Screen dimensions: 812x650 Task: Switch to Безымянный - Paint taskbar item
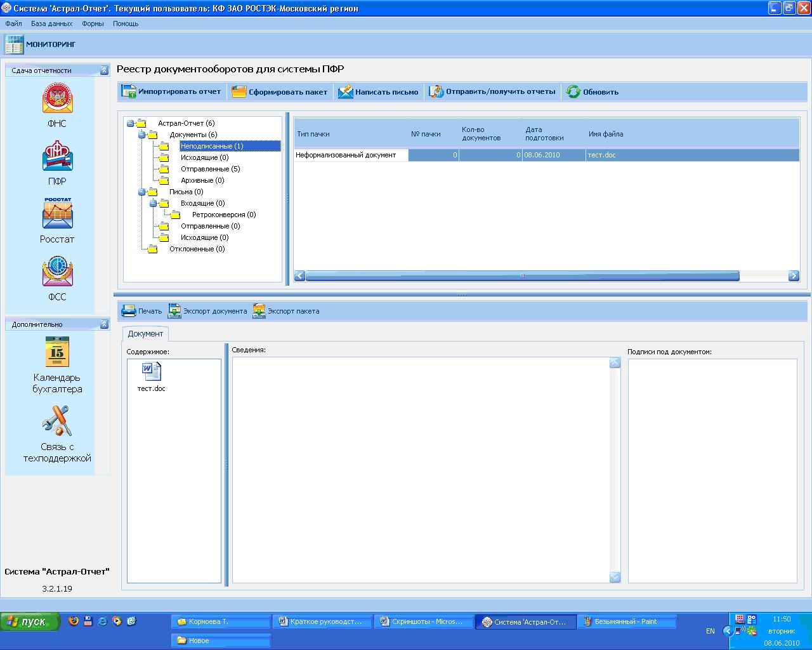pos(627,621)
